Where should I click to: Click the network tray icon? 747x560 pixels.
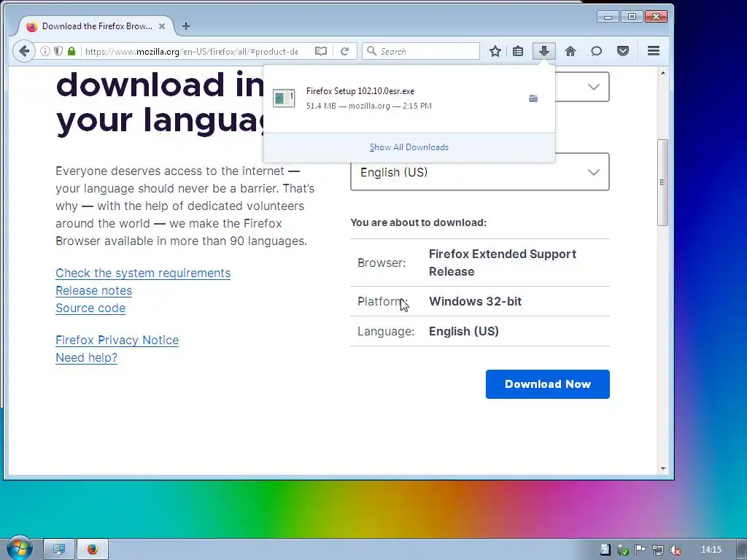pyautogui.click(x=658, y=550)
